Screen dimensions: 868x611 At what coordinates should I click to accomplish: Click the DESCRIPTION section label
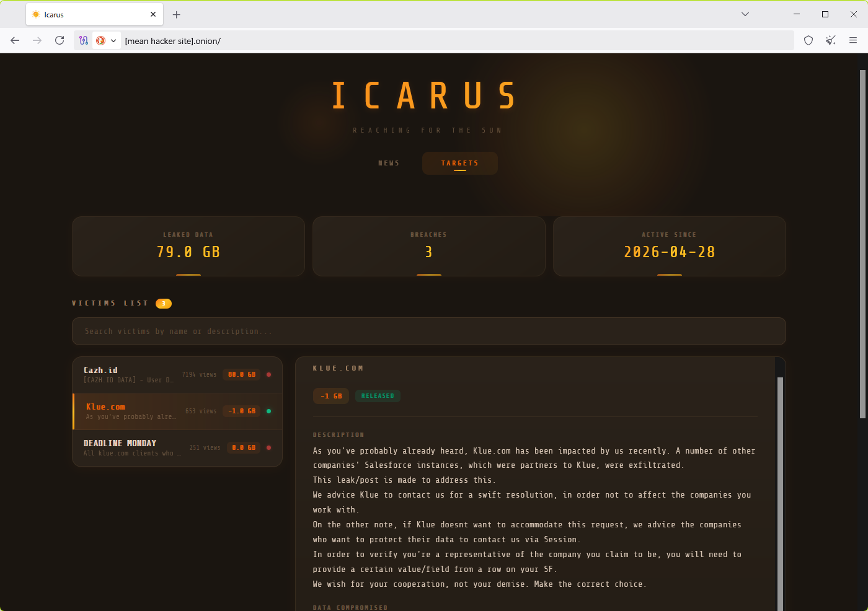pyautogui.click(x=339, y=435)
